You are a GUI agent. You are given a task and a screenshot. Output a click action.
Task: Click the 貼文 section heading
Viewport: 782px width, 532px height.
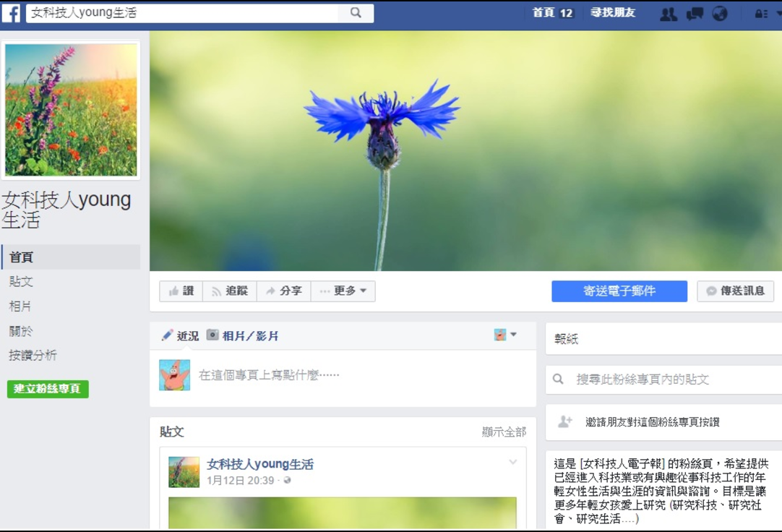click(172, 432)
